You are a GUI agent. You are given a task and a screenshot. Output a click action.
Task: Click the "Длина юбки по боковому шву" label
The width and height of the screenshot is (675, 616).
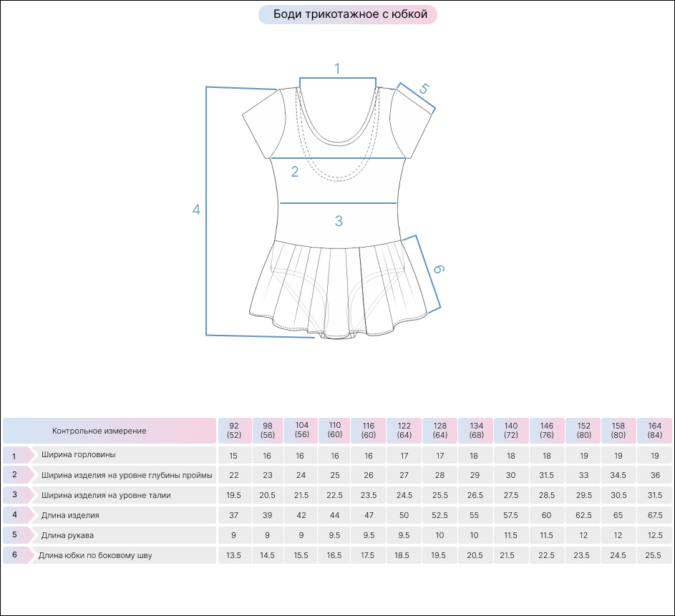95,555
